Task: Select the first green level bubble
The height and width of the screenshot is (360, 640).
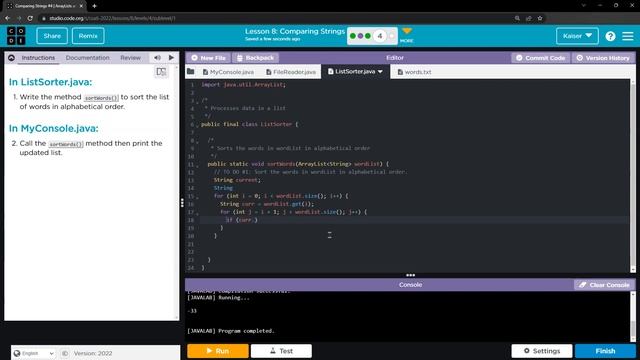Action: pos(353,36)
